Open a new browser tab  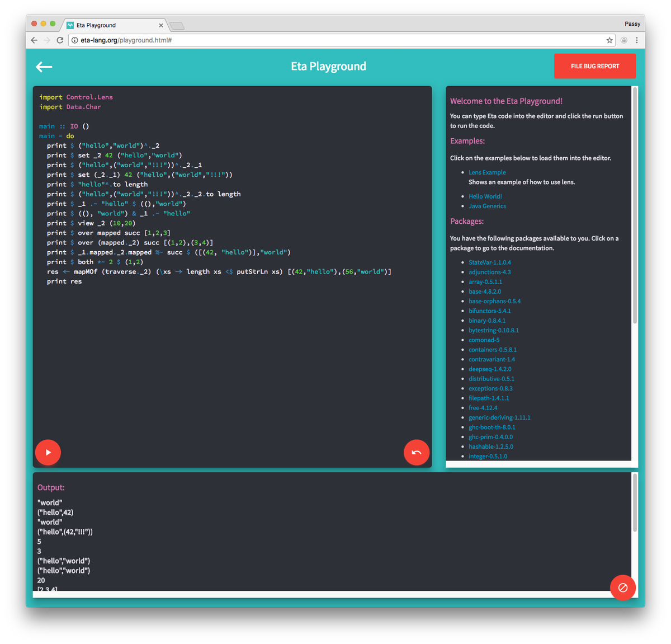[x=177, y=26]
